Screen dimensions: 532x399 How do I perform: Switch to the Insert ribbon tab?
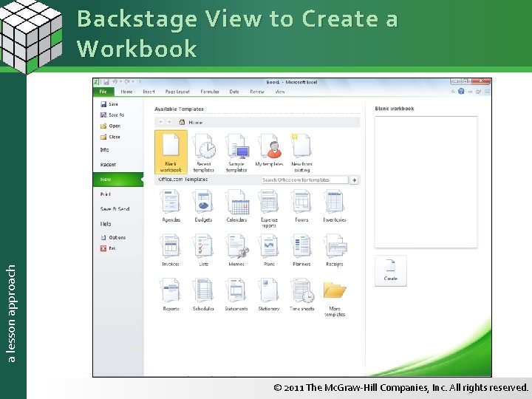pyautogui.click(x=149, y=92)
